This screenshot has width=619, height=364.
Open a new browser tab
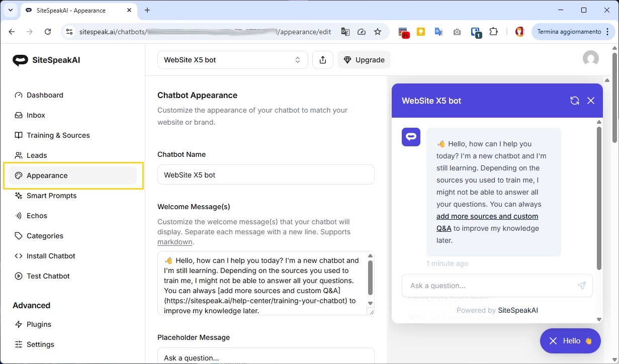147,10
